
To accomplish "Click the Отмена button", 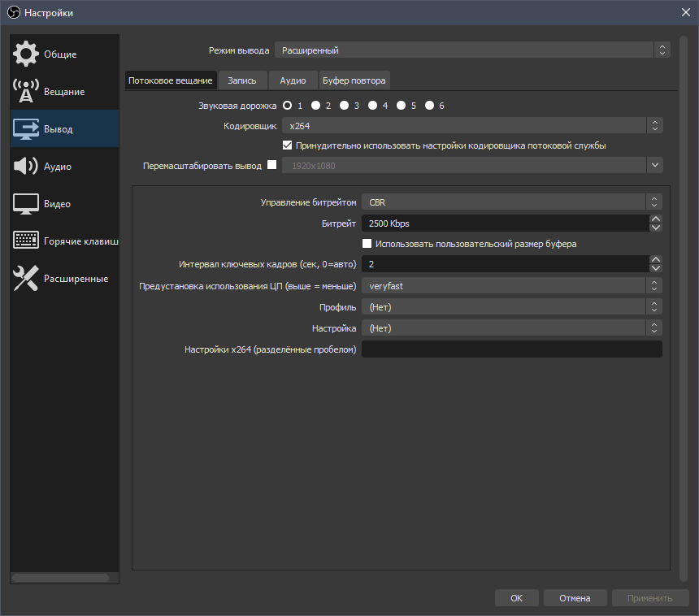I will point(575,598).
